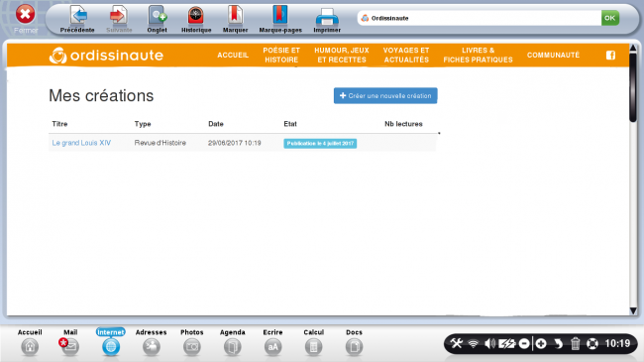Open the Mail app in the dock

click(x=69, y=342)
